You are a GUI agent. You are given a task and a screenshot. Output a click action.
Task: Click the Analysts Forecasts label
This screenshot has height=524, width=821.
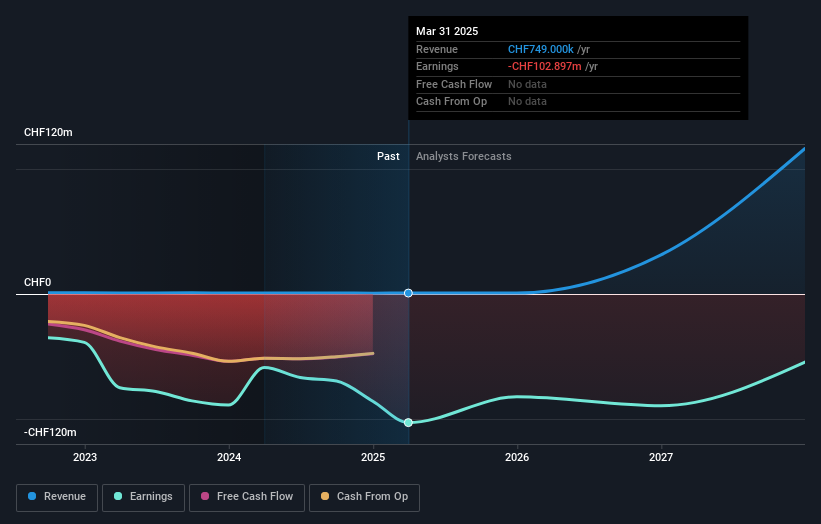(x=463, y=156)
